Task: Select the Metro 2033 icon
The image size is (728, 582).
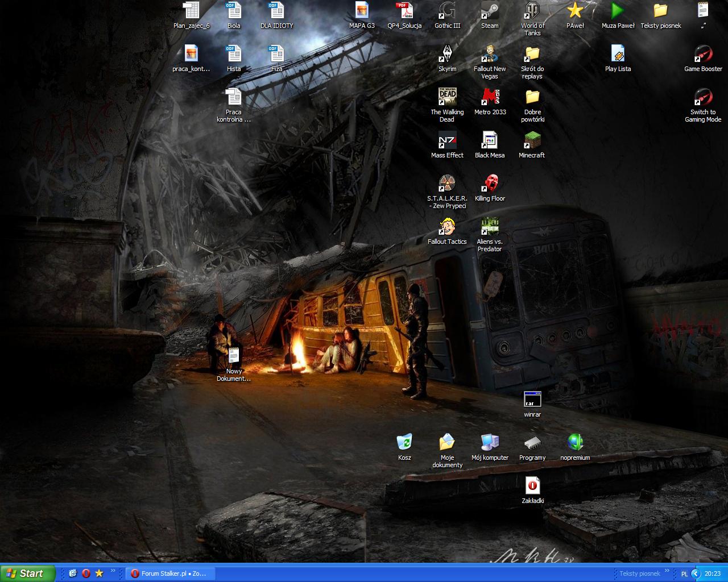Action: point(490,97)
